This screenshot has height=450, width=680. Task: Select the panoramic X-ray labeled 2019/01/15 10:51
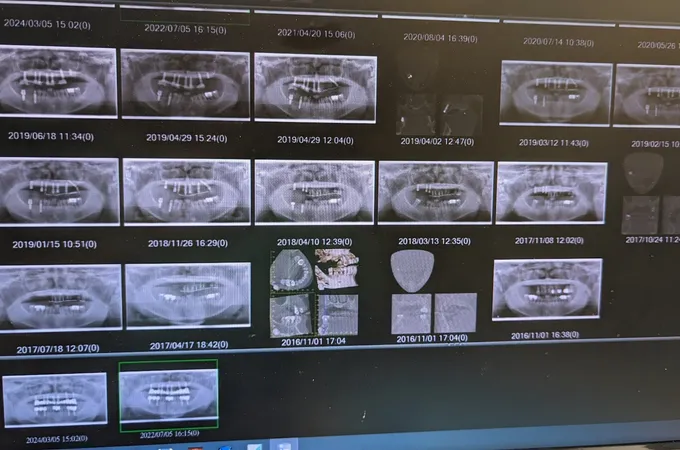coord(59,191)
